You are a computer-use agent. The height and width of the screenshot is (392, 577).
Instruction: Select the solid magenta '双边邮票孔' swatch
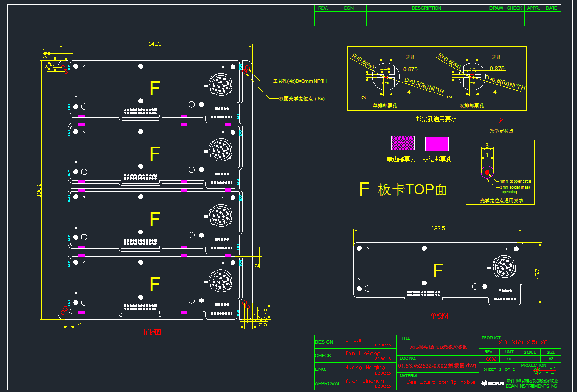437,143
